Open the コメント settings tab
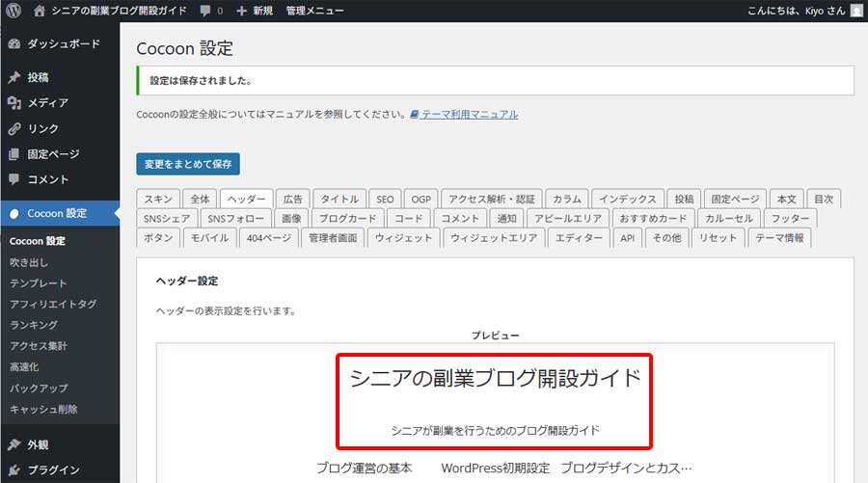The width and height of the screenshot is (868, 483). pyautogui.click(x=460, y=219)
